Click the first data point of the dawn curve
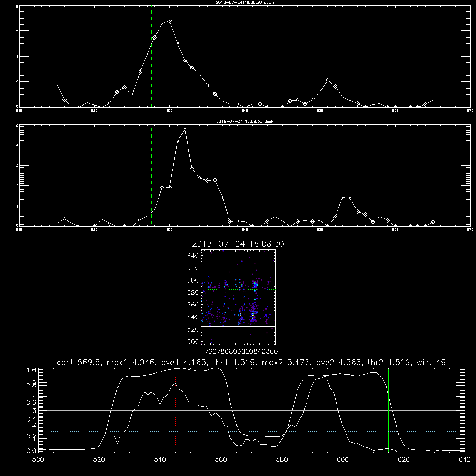This screenshot has width=476, height=476. pyautogui.click(x=57, y=84)
